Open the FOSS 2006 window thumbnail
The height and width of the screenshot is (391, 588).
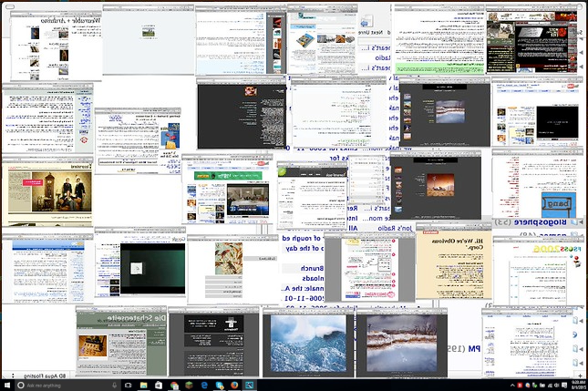tap(539, 271)
